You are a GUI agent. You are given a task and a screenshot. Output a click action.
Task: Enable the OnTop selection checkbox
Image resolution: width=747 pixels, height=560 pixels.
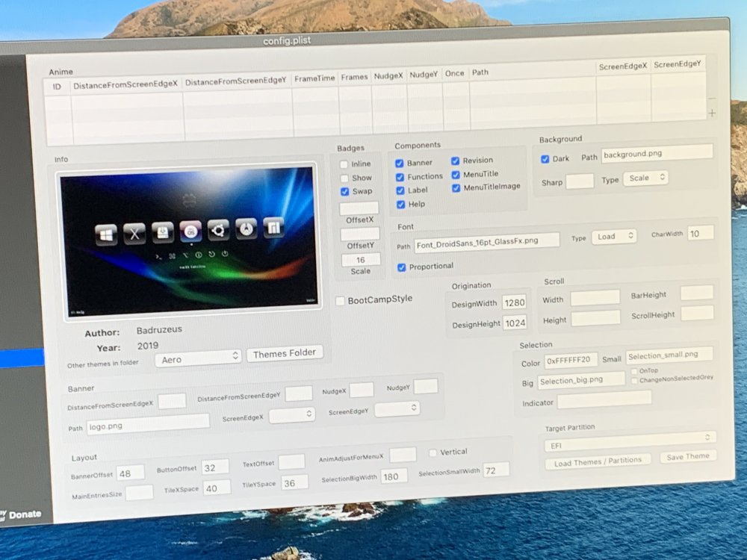coord(634,371)
